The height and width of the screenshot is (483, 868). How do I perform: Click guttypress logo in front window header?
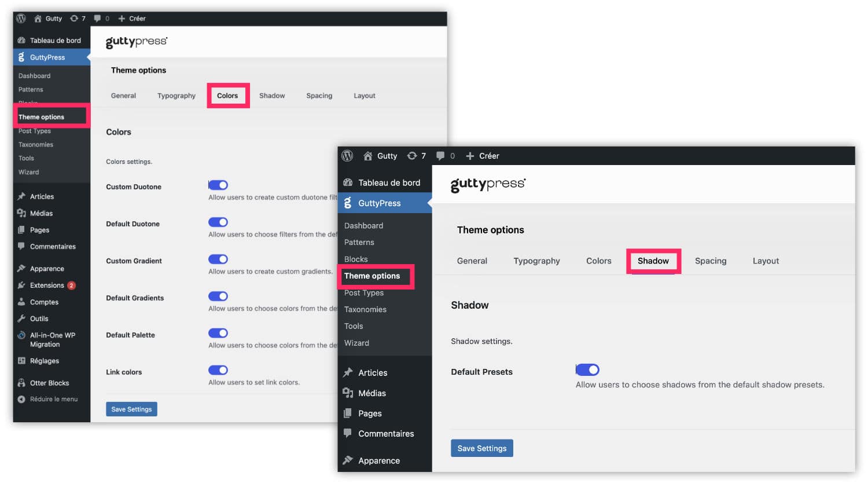click(x=488, y=185)
